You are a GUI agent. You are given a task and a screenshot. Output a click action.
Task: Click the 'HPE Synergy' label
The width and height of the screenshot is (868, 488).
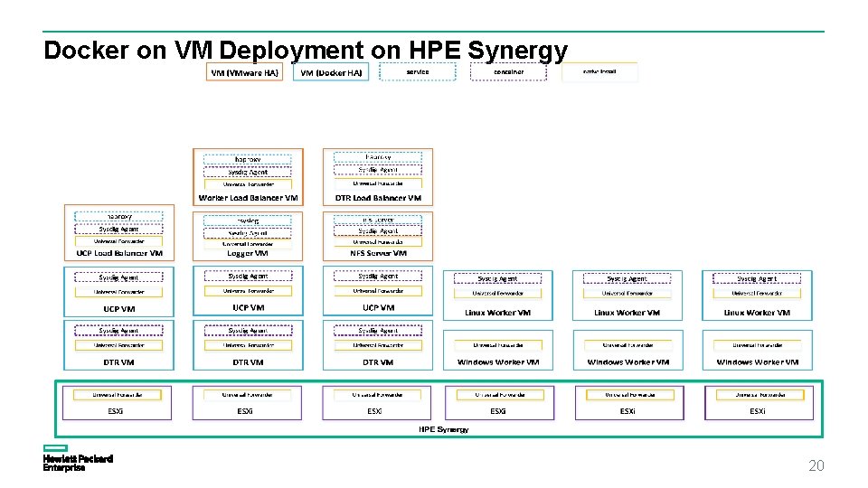point(443,429)
